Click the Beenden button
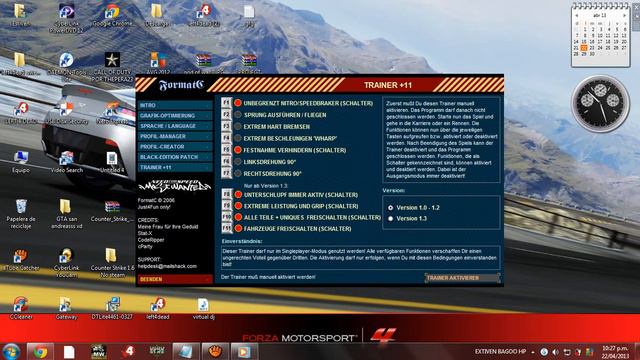 coord(175,279)
